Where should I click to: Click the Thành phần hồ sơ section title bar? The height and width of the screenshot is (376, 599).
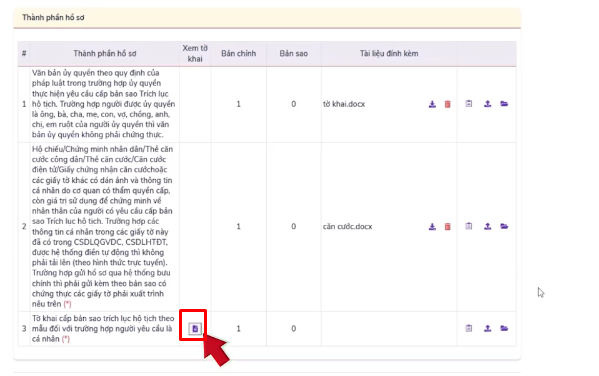267,18
